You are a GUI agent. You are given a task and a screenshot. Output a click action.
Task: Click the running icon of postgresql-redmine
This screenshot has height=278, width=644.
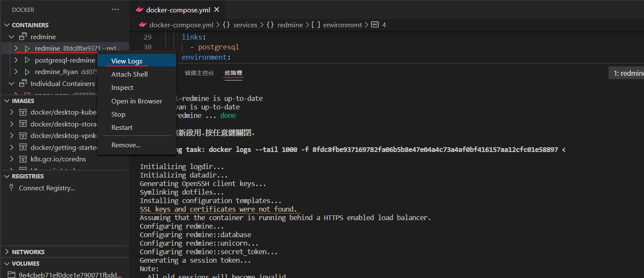[x=27, y=60]
